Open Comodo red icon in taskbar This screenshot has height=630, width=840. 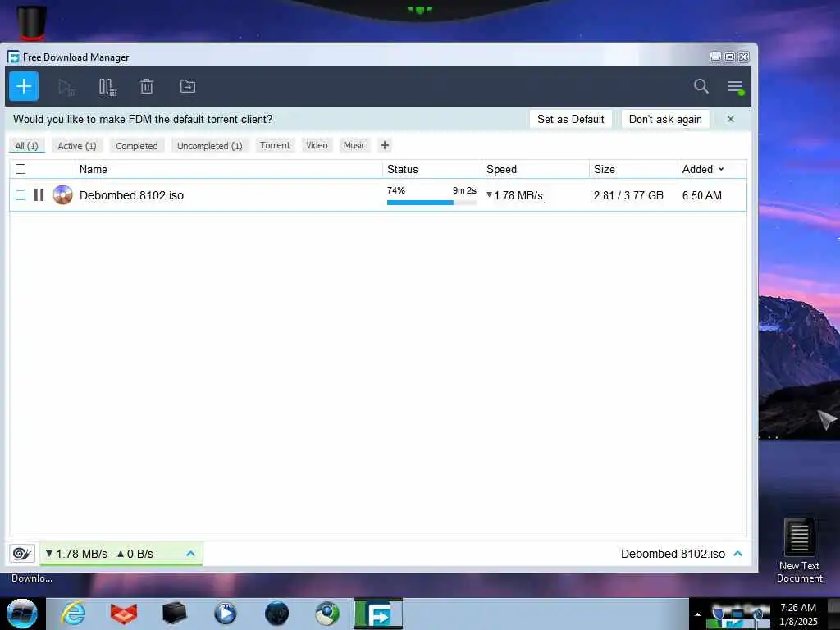[x=124, y=614]
